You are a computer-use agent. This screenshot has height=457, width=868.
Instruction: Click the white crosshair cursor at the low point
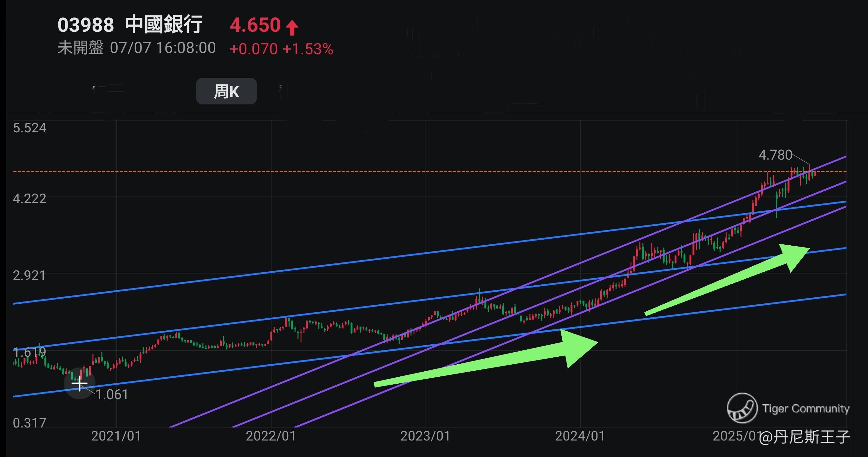80,383
